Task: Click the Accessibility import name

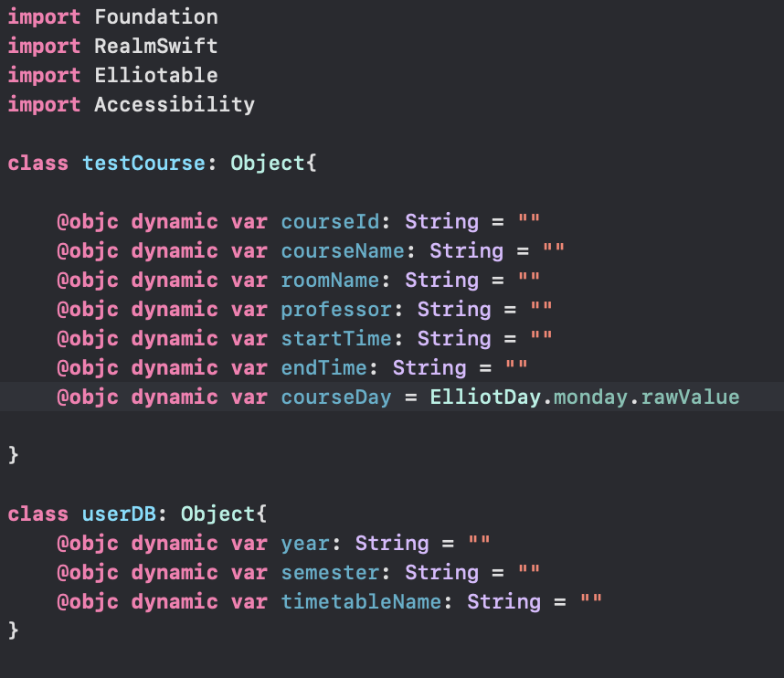Action: tap(175, 104)
